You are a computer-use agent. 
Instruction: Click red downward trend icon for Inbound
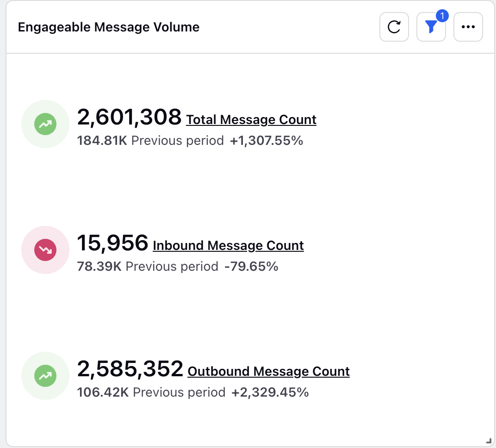45,250
